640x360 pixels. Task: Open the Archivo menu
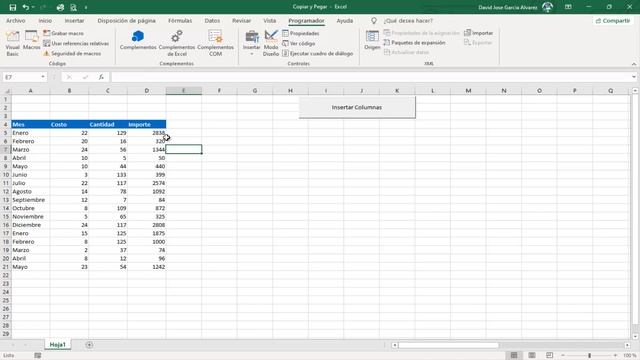point(16,20)
